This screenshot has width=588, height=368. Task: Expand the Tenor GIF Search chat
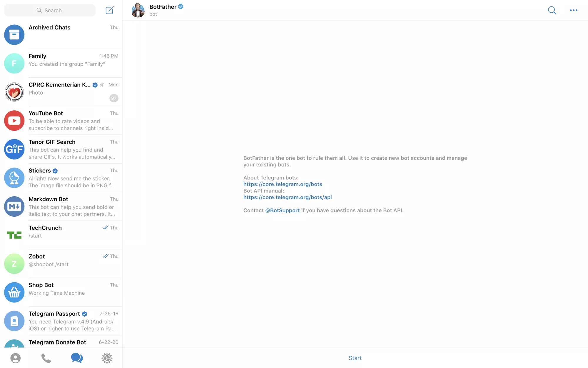pyautogui.click(x=61, y=149)
